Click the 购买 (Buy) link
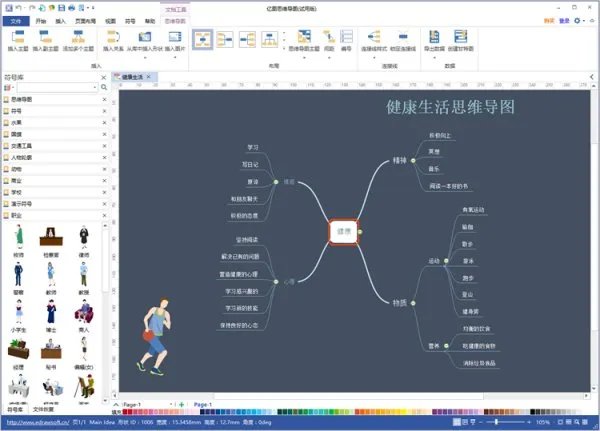 549,21
